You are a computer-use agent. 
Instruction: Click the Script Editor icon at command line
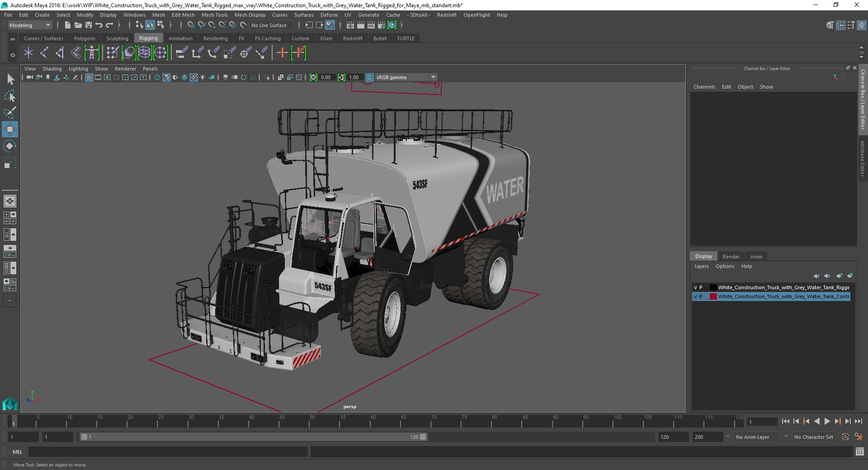(x=859, y=451)
